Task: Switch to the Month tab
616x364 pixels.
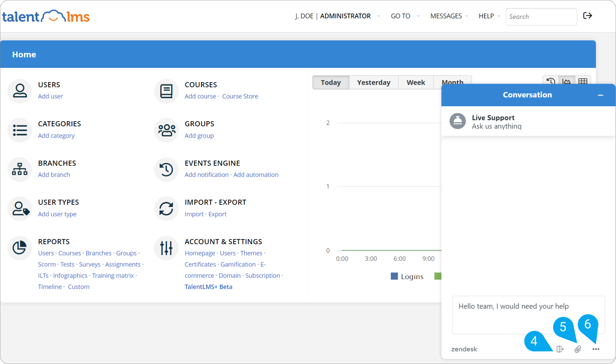Action: [452, 80]
